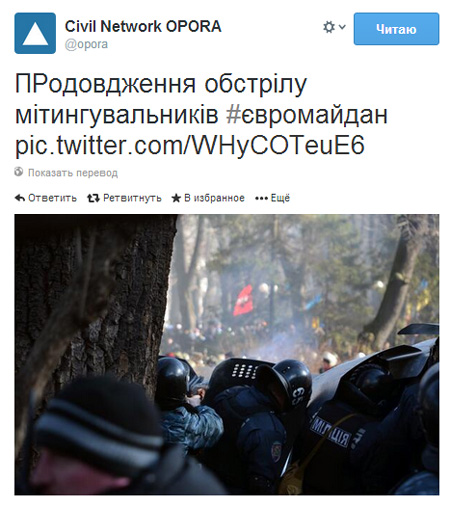The height and width of the screenshot is (507, 450).
Task: Click the tweet text ПРодовдження обстрілу
Action: (161, 84)
